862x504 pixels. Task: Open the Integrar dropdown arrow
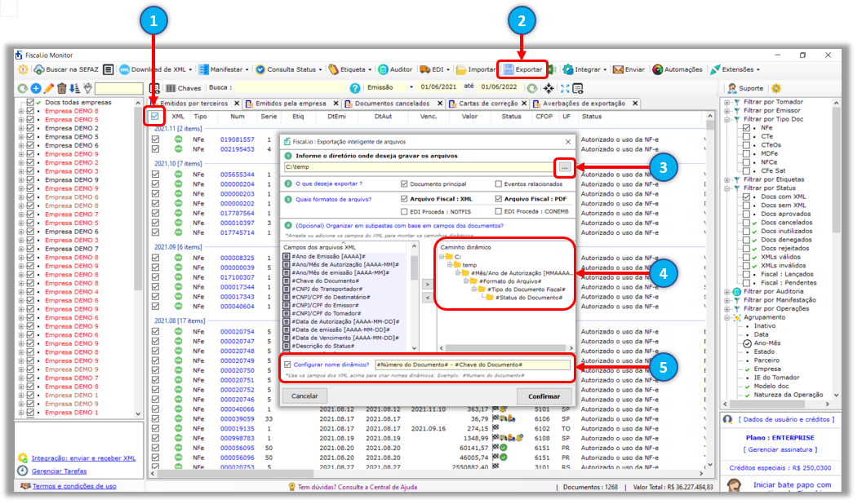[605, 69]
